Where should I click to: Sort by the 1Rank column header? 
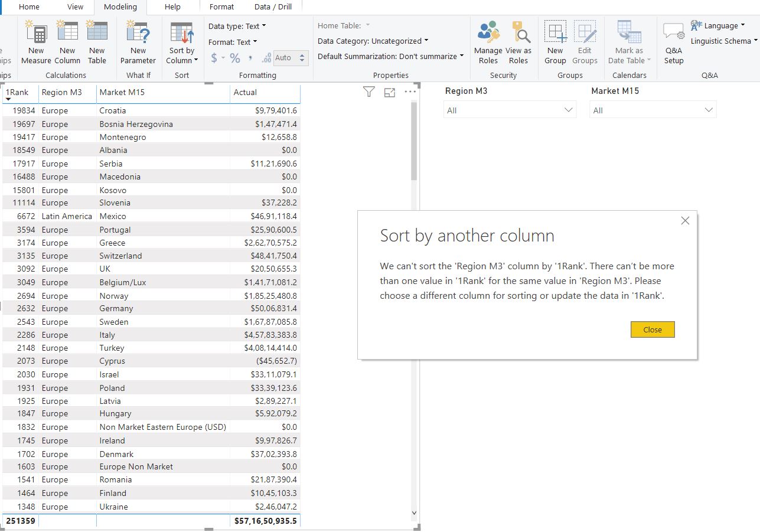click(x=17, y=92)
